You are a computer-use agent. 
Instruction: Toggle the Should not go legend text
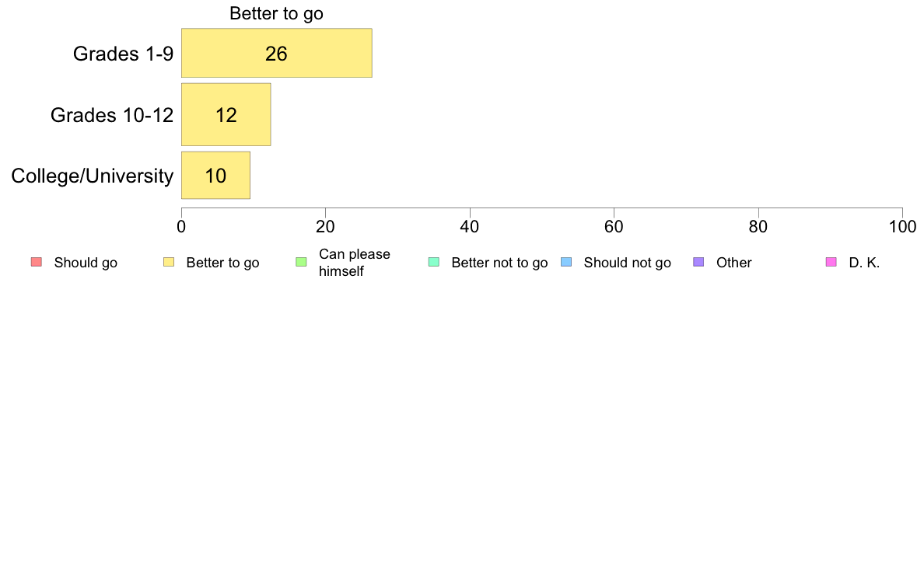[627, 263]
